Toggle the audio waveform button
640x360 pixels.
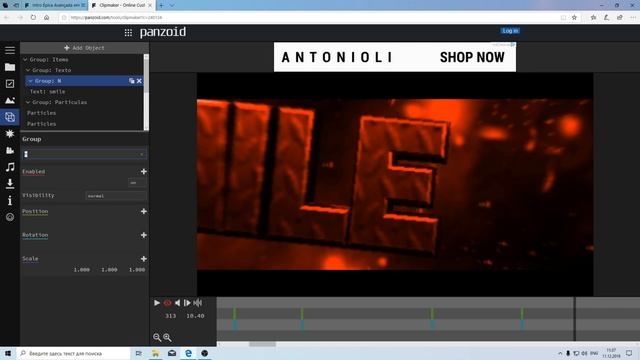pos(198,303)
